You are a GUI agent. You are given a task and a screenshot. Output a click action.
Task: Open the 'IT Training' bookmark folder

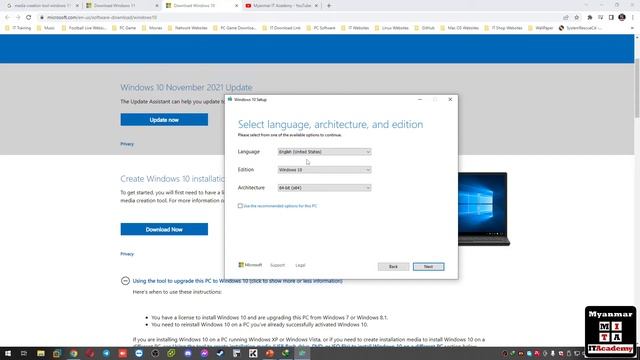click(18, 28)
